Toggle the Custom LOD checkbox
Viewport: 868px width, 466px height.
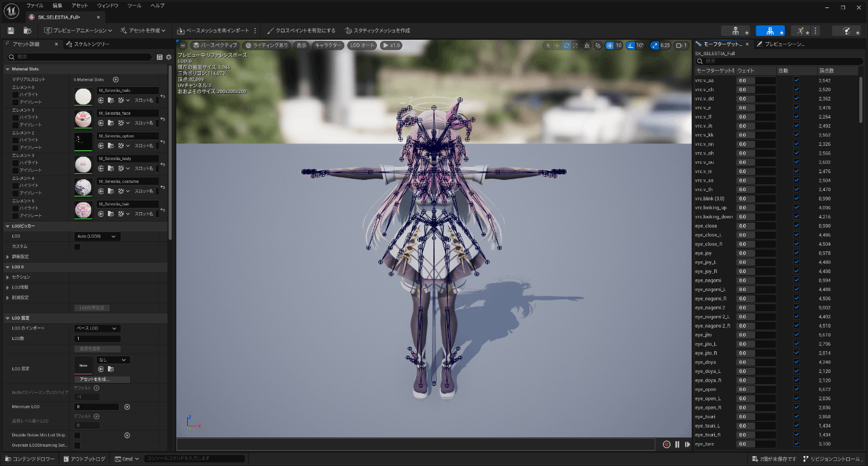point(77,247)
